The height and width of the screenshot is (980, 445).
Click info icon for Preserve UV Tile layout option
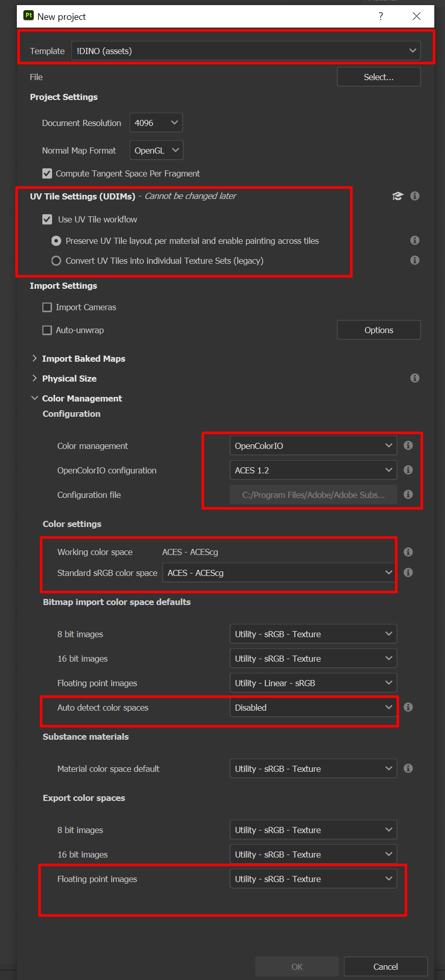pos(415,240)
